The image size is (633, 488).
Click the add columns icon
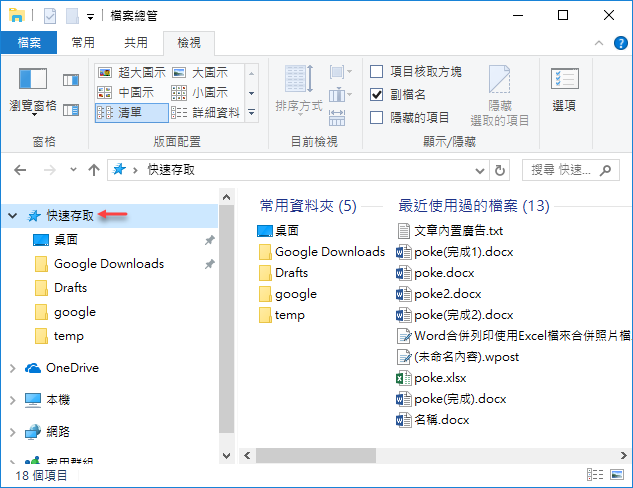(x=340, y=95)
